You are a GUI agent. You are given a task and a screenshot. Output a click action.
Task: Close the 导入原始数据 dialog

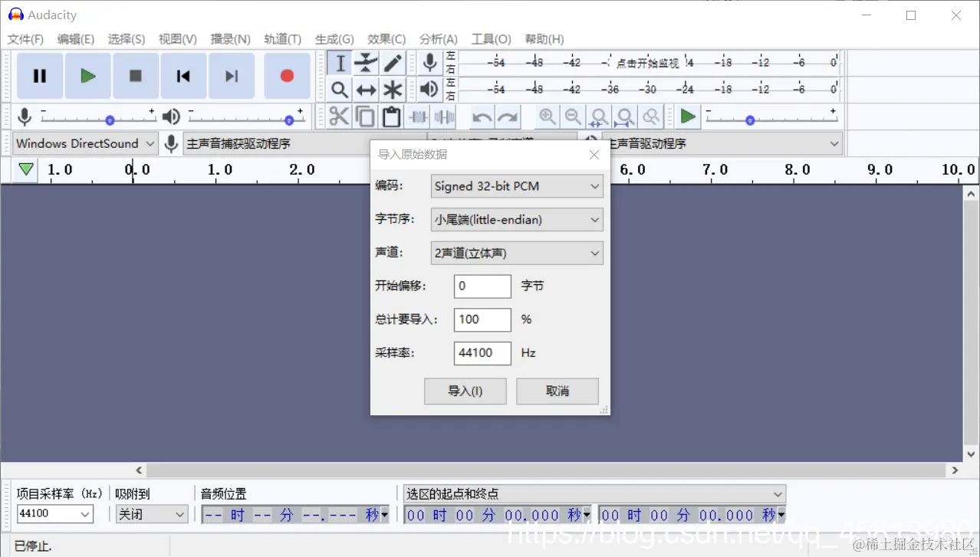point(594,155)
